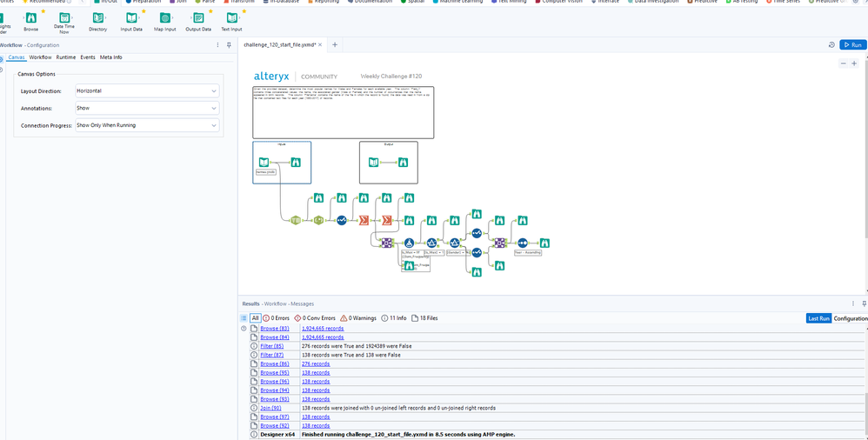Run the workflow
Viewport: 868px width, 440px height.
(853, 45)
